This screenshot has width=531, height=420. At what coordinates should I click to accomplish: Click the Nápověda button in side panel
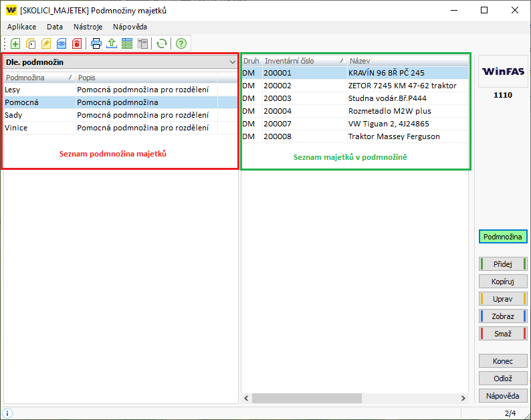[503, 396]
